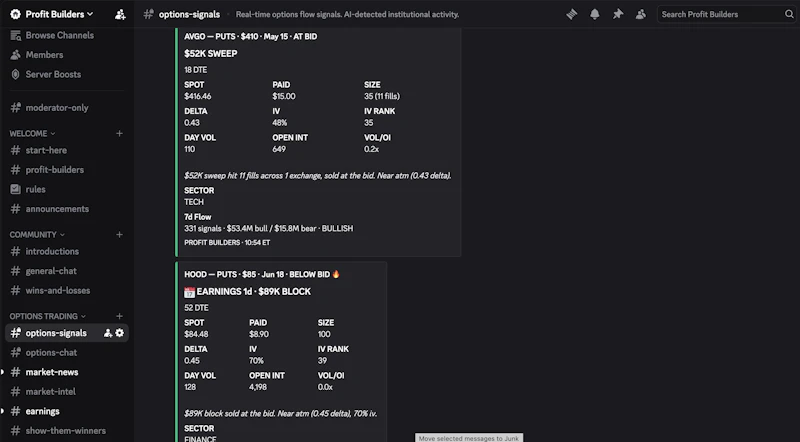Click the rules channel checkbox icon

coord(16,189)
